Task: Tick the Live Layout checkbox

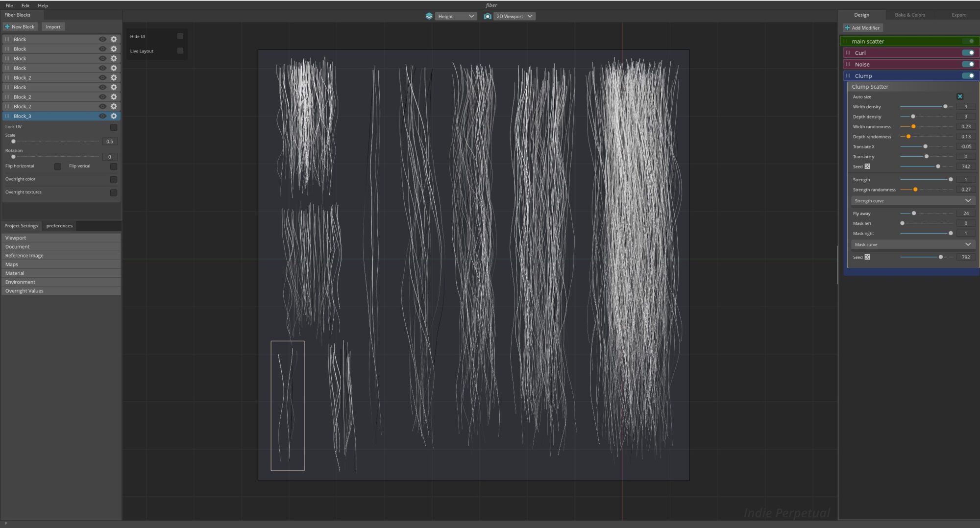Action: click(180, 51)
